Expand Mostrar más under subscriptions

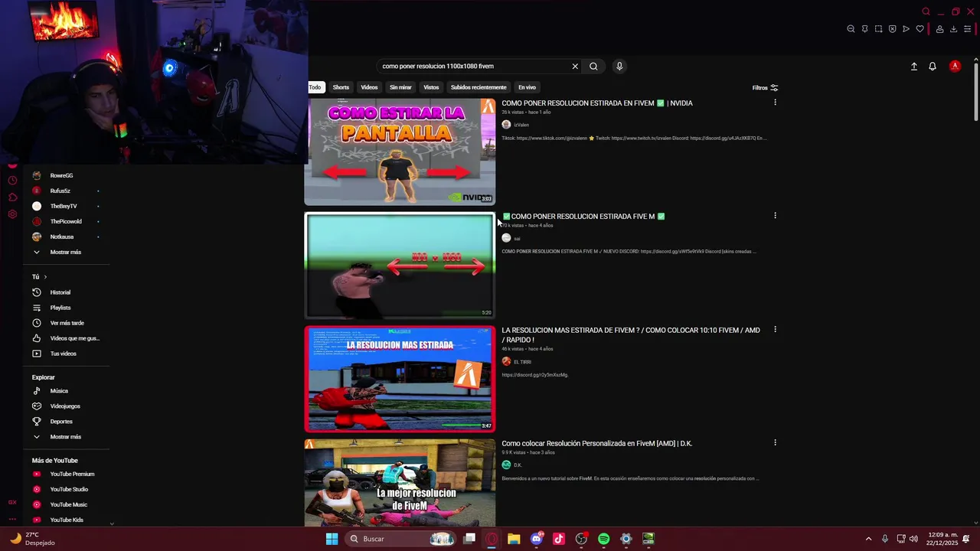[67, 252]
